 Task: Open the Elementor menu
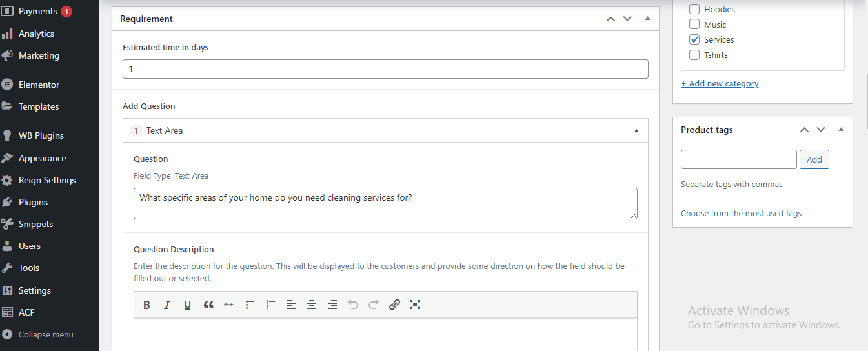click(39, 85)
